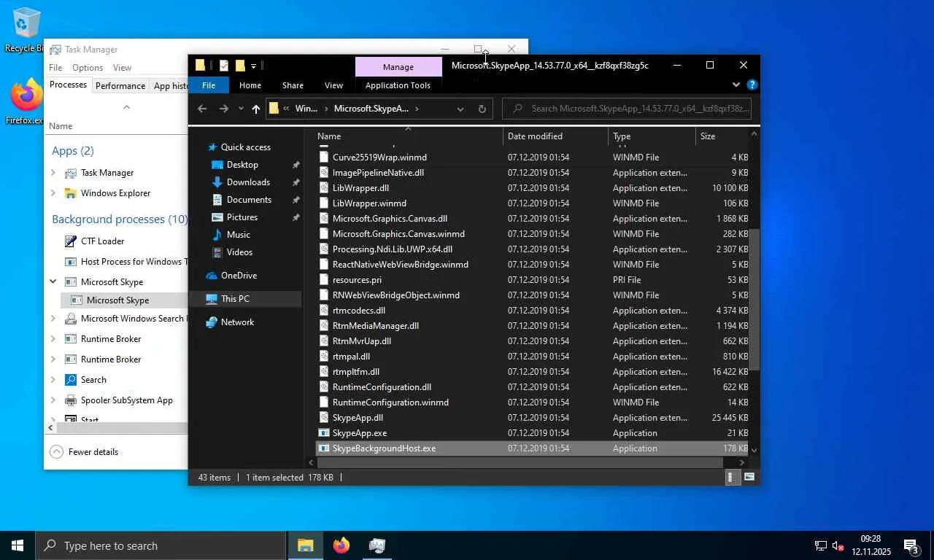Open the Recent locations dropdown beside Forward
This screenshot has width=934, height=560.
[239, 109]
